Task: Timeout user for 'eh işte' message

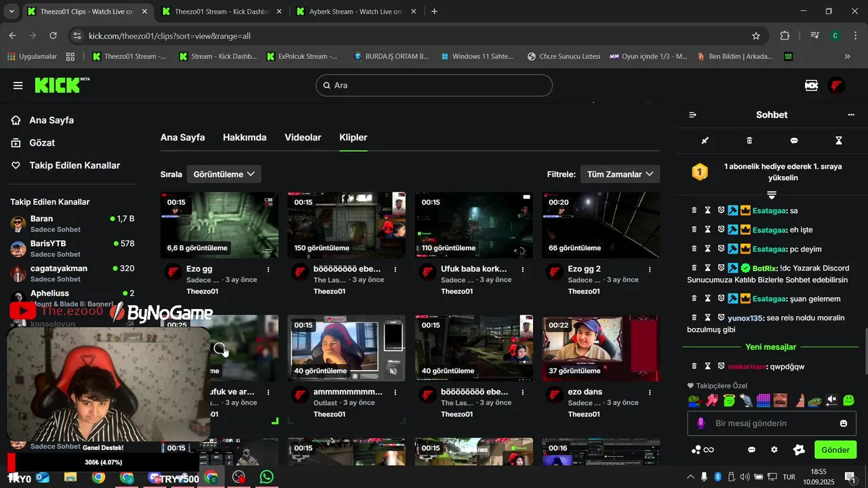Action: tap(707, 230)
